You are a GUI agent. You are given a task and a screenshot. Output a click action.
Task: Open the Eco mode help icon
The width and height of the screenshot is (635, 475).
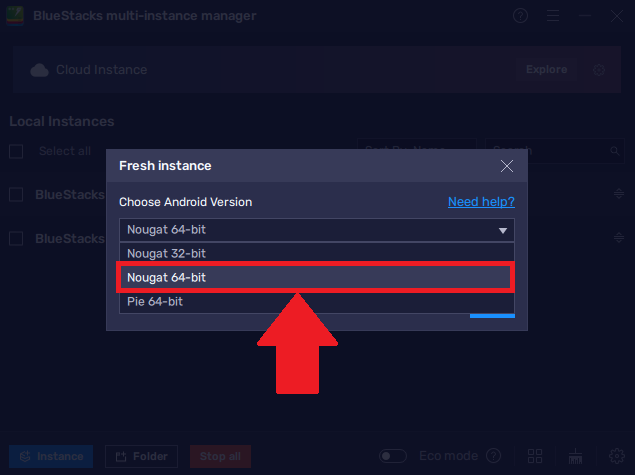pyautogui.click(x=494, y=456)
